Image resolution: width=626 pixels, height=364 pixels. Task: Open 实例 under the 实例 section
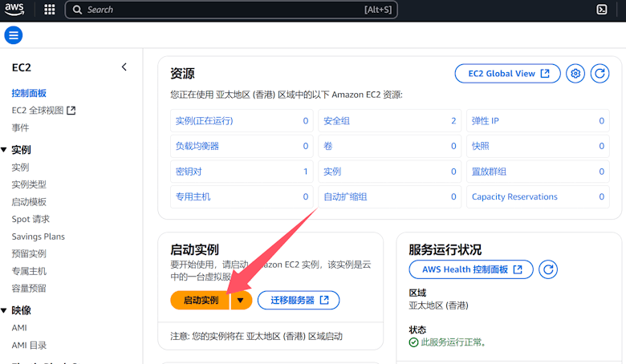pyautogui.click(x=20, y=168)
